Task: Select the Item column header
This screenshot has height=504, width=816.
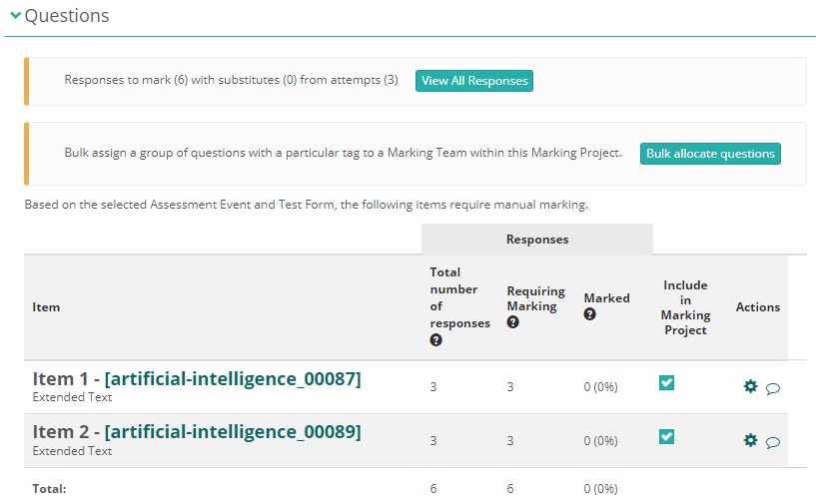Action: [x=46, y=307]
